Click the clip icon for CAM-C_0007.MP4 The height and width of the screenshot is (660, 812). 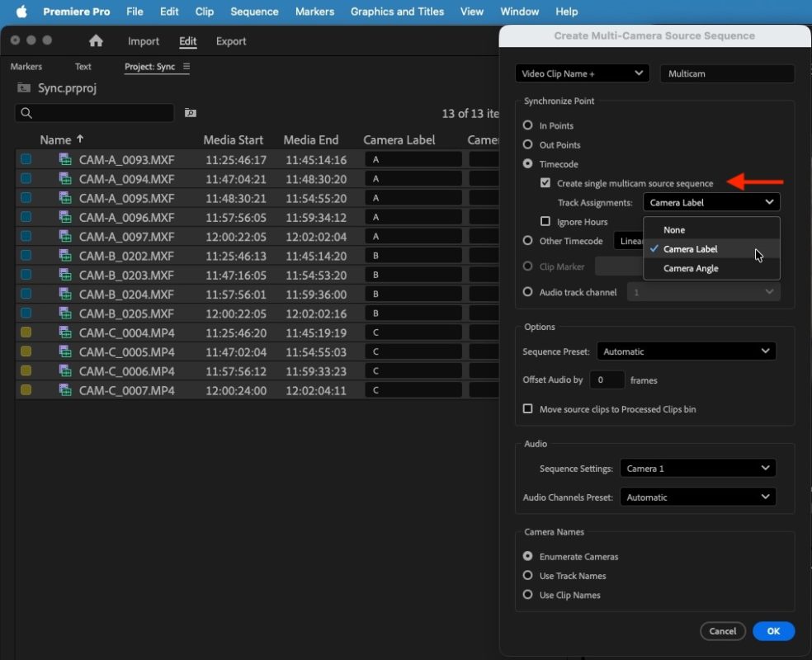tap(65, 389)
